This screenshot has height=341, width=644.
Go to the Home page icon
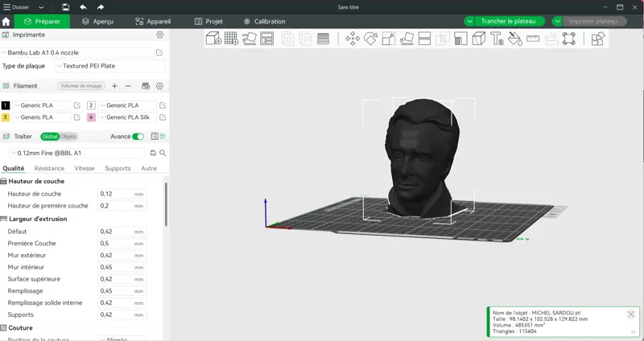pyautogui.click(x=6, y=22)
